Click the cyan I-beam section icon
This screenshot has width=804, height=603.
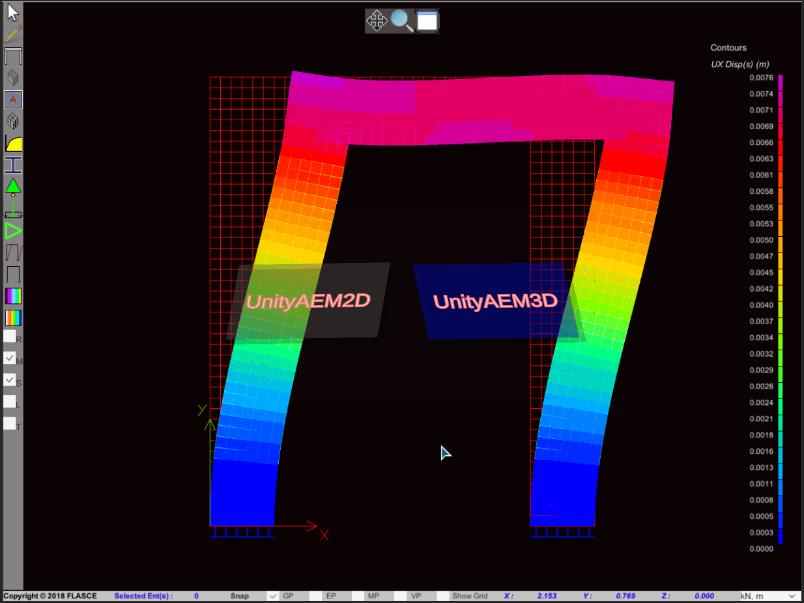coord(12,165)
